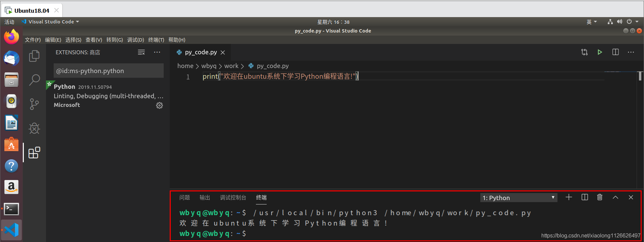Open the 转到(G) menu
Viewport: 644px width, 242px height.
coord(114,40)
